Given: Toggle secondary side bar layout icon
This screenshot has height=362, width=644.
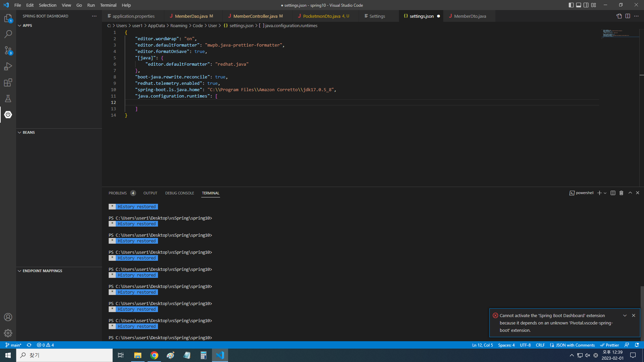Looking at the screenshot, I should pyautogui.click(x=586, y=5).
